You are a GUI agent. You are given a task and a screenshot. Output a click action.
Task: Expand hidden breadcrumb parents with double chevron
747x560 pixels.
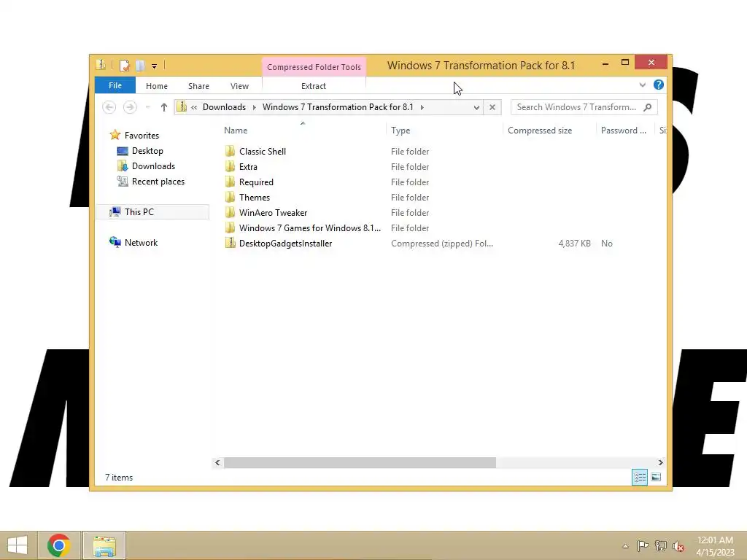pyautogui.click(x=194, y=107)
